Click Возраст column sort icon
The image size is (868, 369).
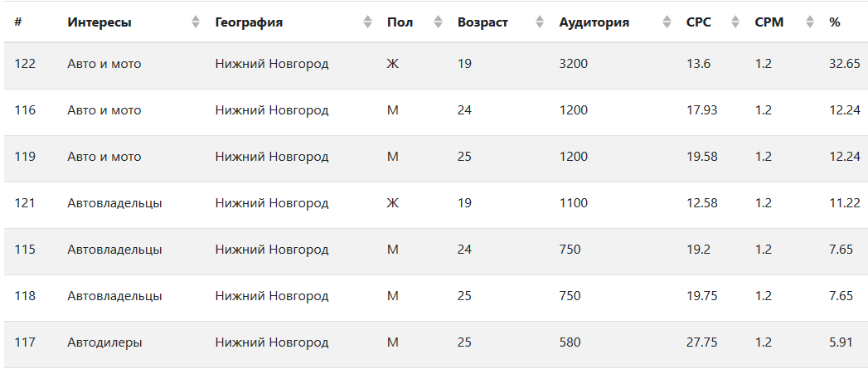pos(541,22)
